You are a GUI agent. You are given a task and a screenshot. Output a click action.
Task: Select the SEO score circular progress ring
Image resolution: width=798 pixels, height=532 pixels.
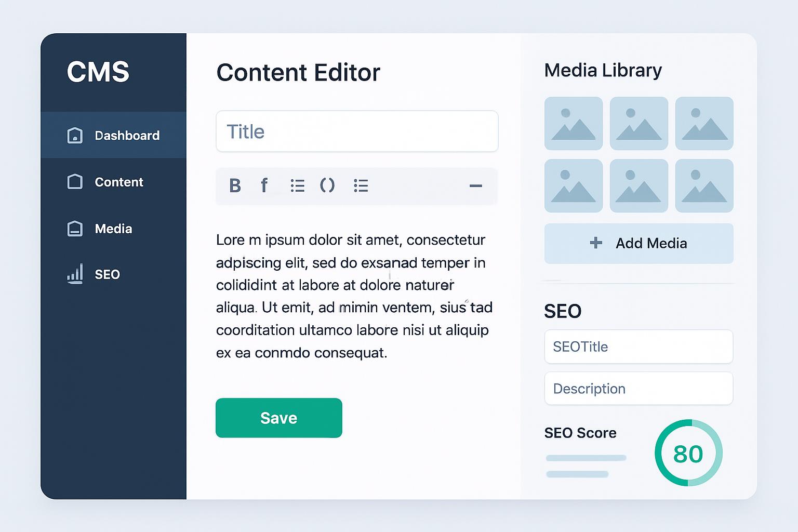point(688,453)
